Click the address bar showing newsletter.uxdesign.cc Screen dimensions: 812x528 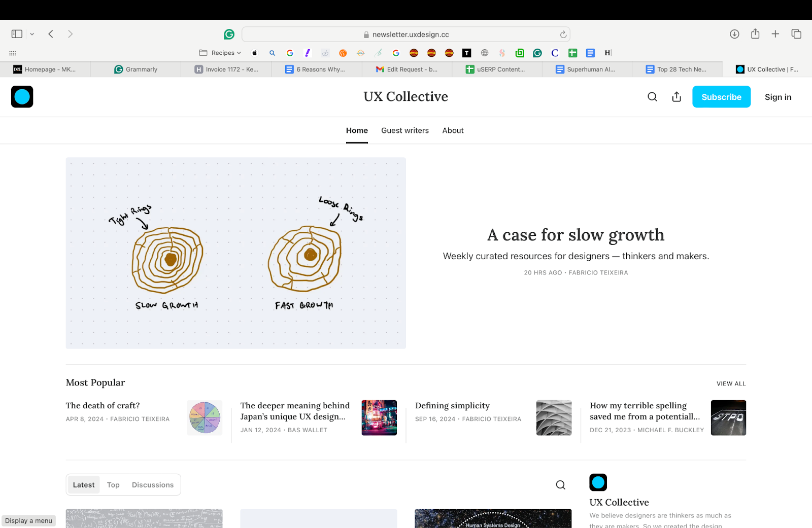click(405, 34)
